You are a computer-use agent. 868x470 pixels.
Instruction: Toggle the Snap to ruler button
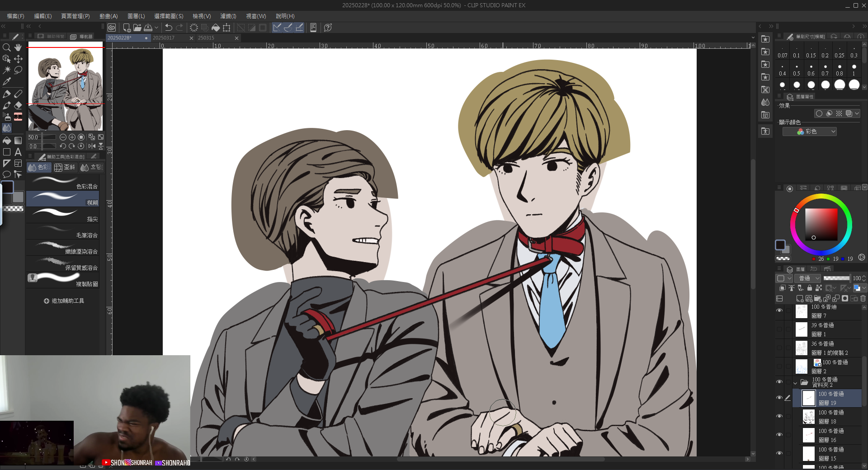coord(277,28)
